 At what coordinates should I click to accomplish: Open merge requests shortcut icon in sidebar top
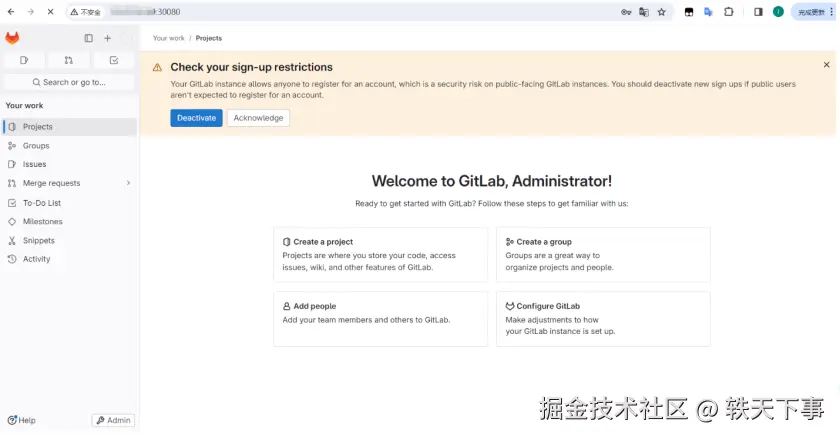pos(69,61)
